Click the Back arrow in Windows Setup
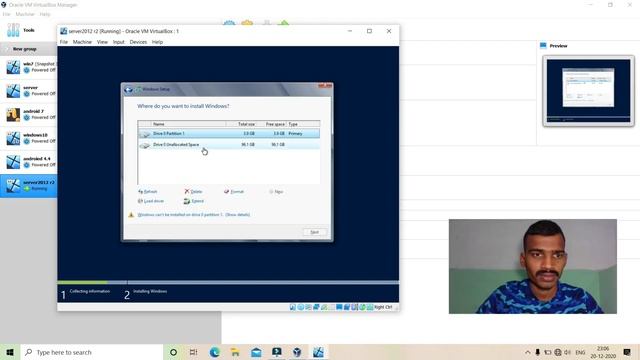The image size is (640, 360). (x=128, y=89)
